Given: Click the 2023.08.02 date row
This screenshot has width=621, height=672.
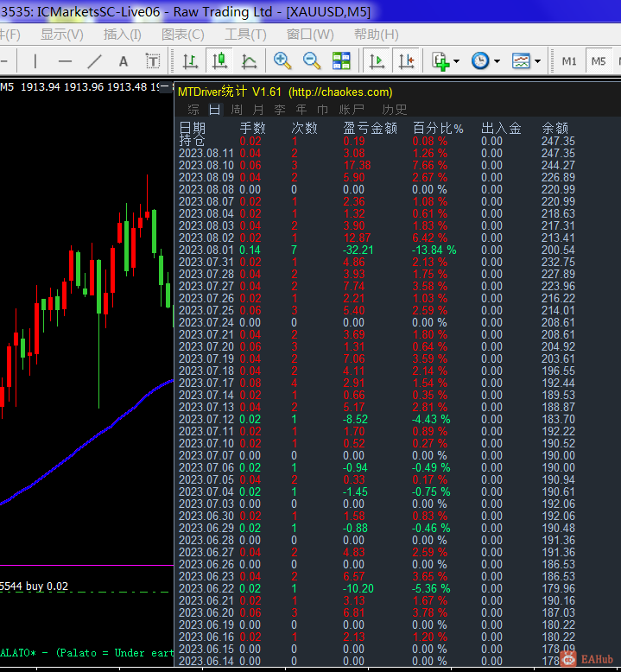Looking at the screenshot, I should (x=206, y=238).
